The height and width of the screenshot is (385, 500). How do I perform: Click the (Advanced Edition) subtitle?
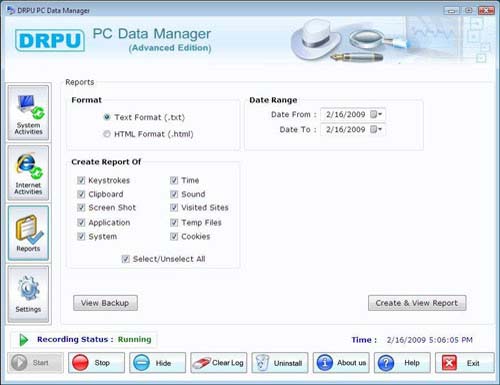click(170, 48)
